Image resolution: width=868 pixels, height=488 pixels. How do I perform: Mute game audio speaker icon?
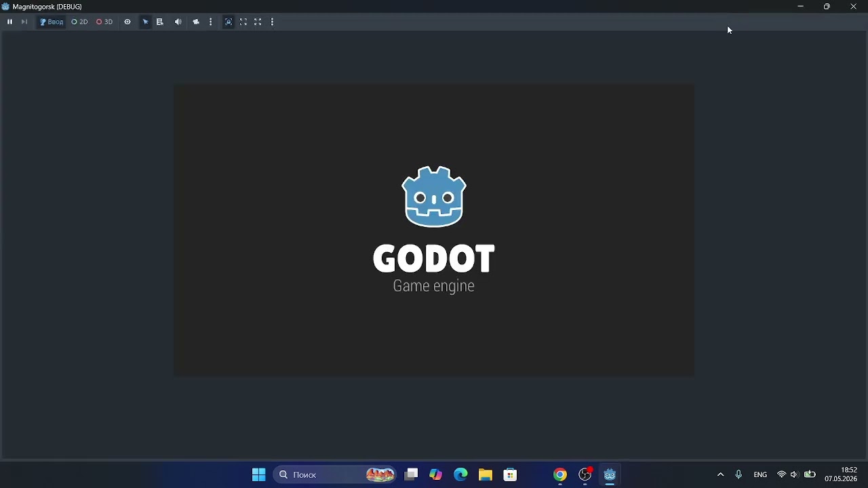178,22
